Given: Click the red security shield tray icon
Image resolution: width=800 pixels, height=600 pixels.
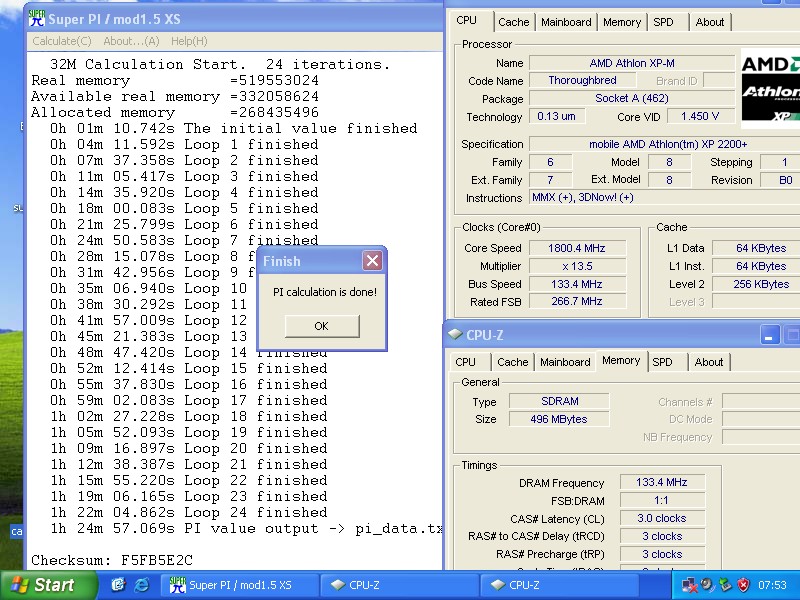Looking at the screenshot, I should 743,585.
